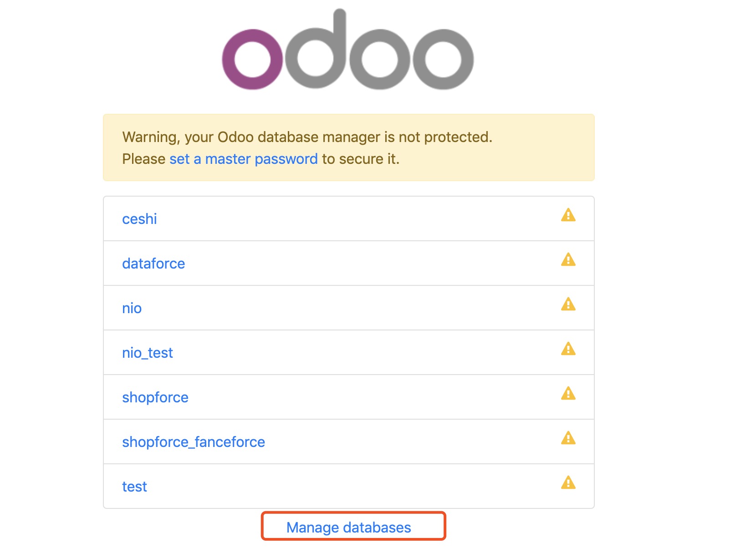Select the shopforce database

[155, 397]
